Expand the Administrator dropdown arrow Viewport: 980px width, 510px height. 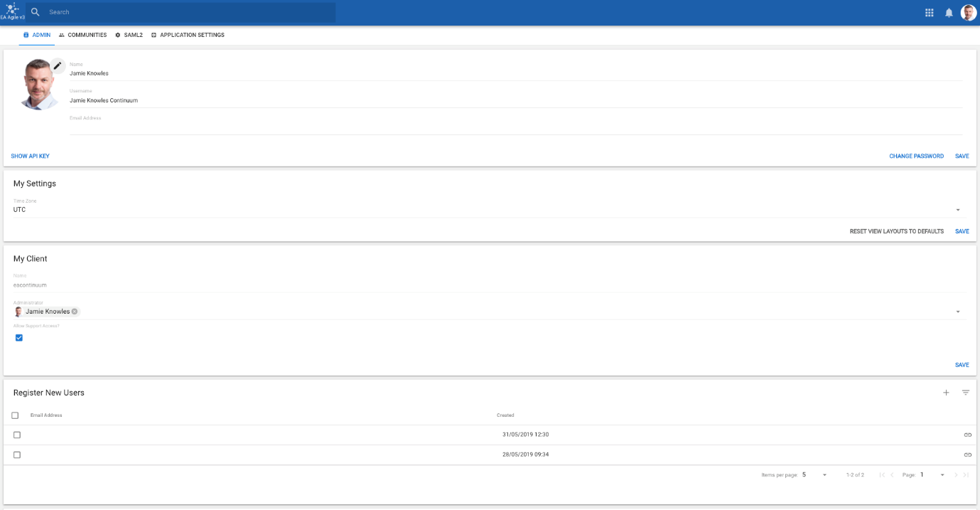click(x=958, y=312)
